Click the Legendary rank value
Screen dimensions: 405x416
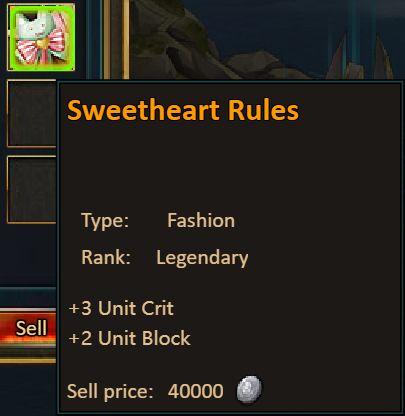click(202, 258)
